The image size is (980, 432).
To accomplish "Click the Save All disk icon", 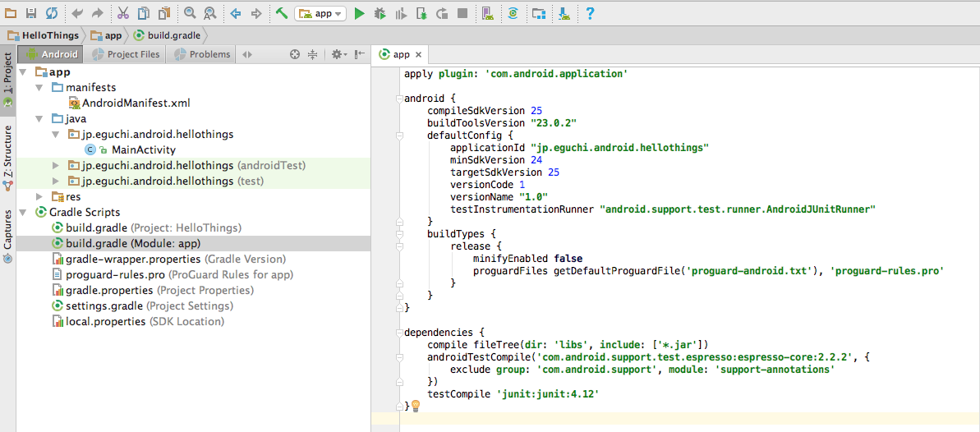I will 31,13.
